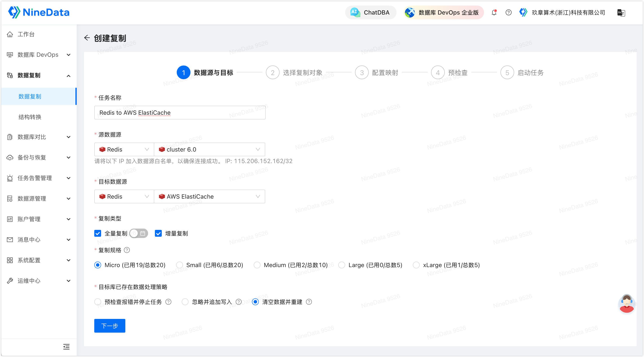The image size is (644, 357).
Task: Expand the 数据源管理 sidebar chevron
Action: pos(69,199)
